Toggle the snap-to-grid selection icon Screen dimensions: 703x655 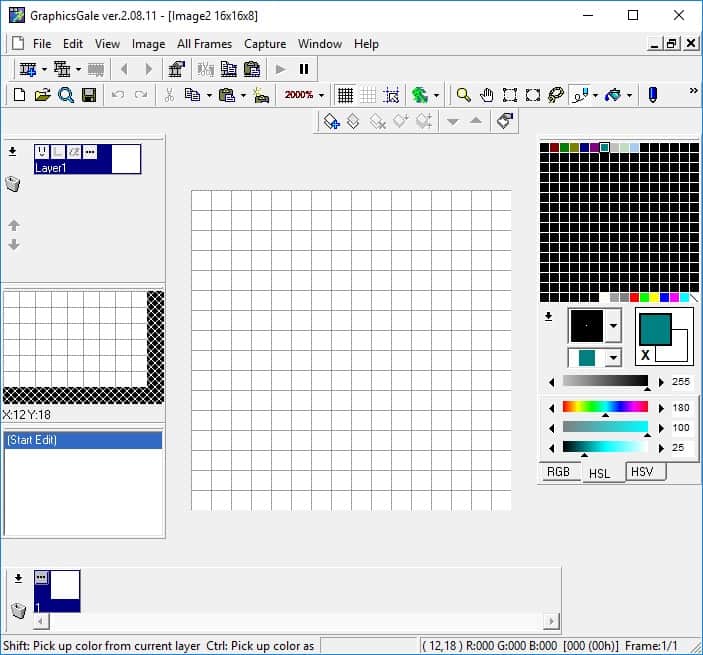[391, 95]
